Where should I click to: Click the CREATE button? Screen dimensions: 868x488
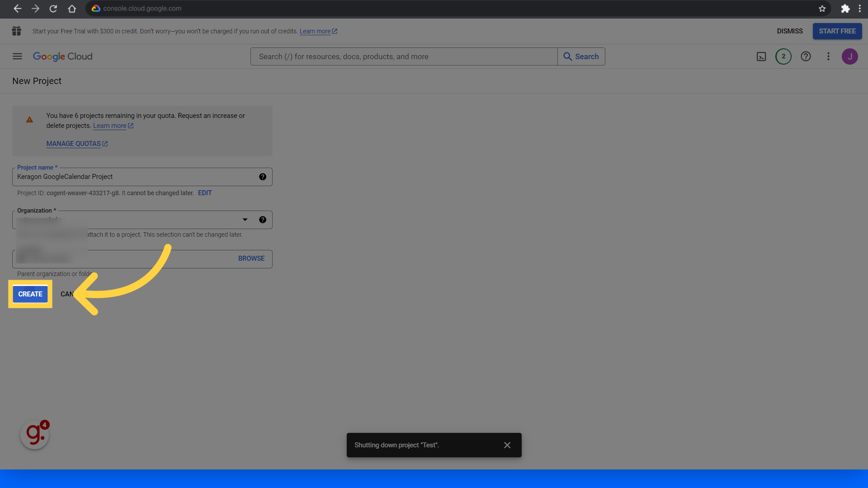[x=30, y=294]
